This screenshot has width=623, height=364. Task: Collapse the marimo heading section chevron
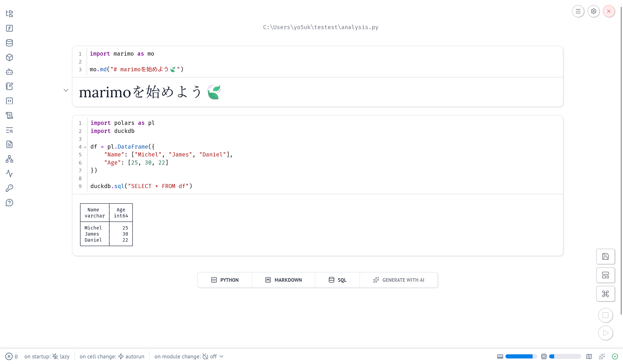(66, 90)
